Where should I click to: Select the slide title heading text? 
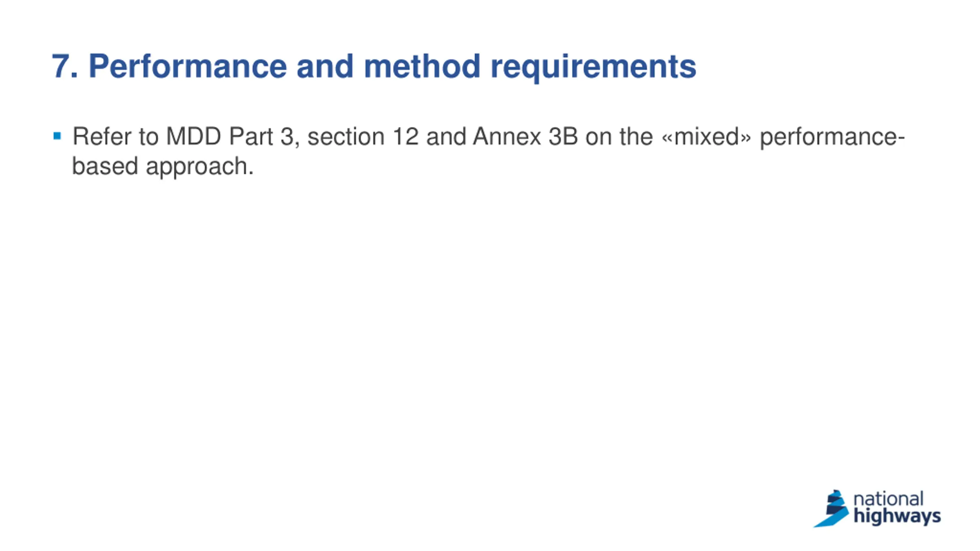(374, 67)
